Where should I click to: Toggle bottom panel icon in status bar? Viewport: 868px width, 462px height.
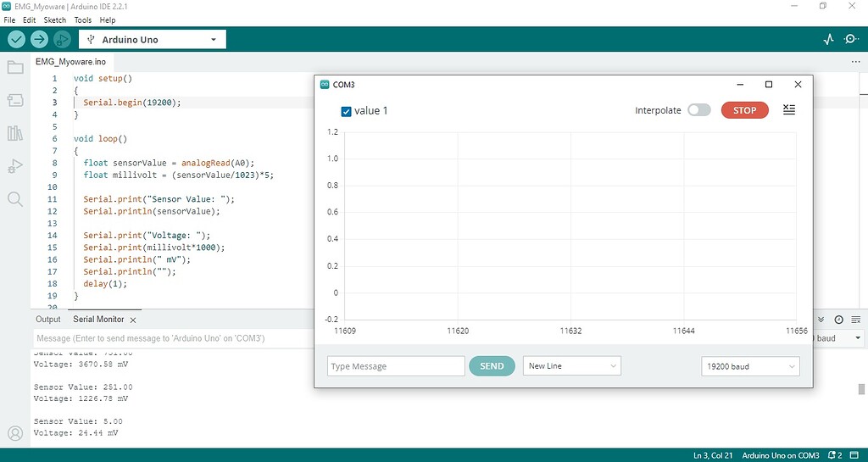click(854, 455)
